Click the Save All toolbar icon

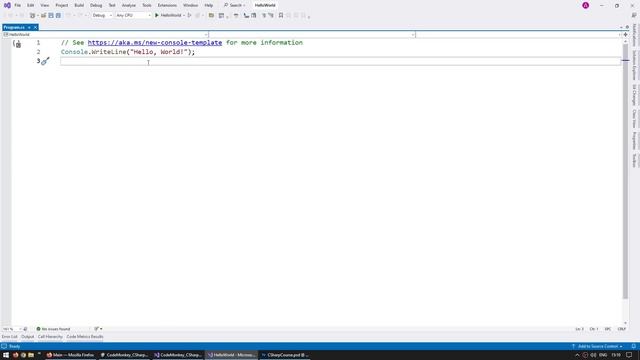(x=58, y=16)
